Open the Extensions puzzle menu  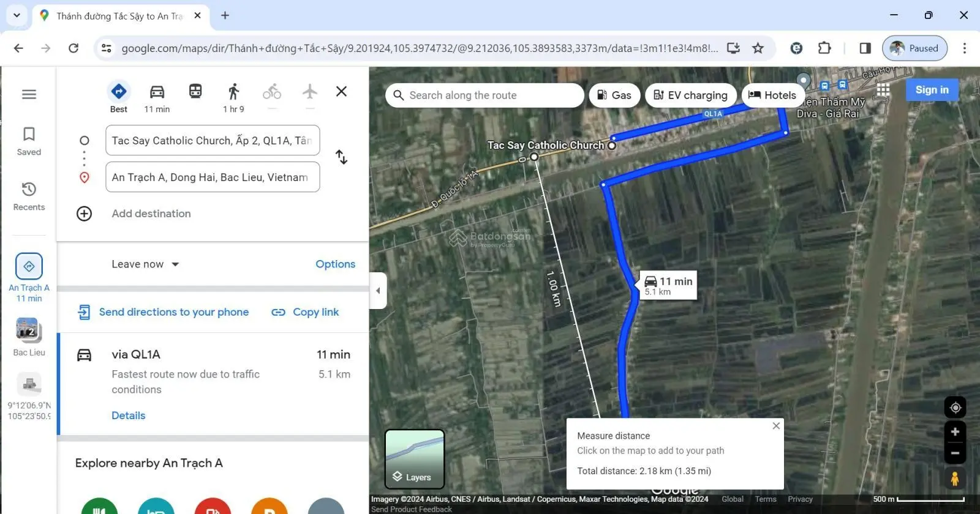click(x=824, y=48)
